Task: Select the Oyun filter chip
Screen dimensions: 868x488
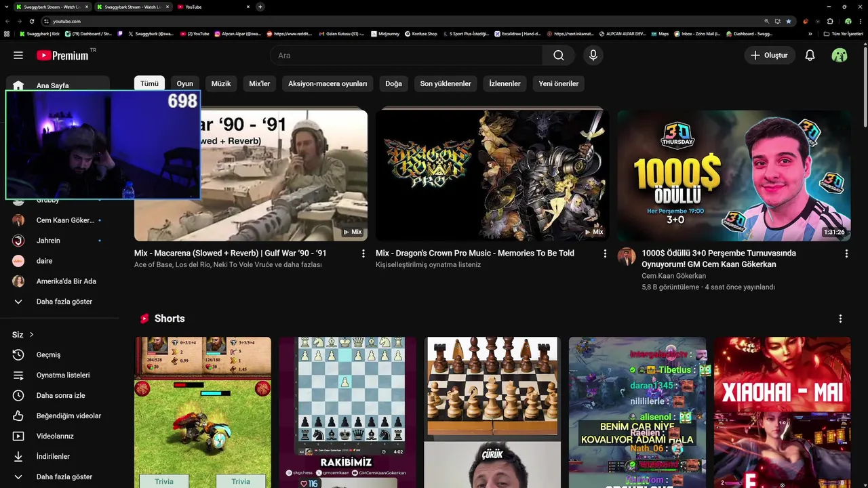Action: 185,83
